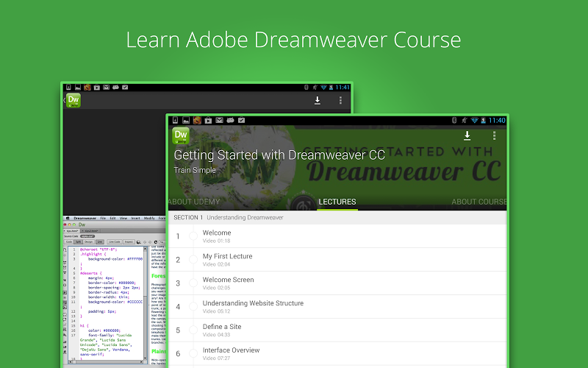Switch to the ABOUT COURSE tab
The image size is (588, 368).
click(x=479, y=202)
